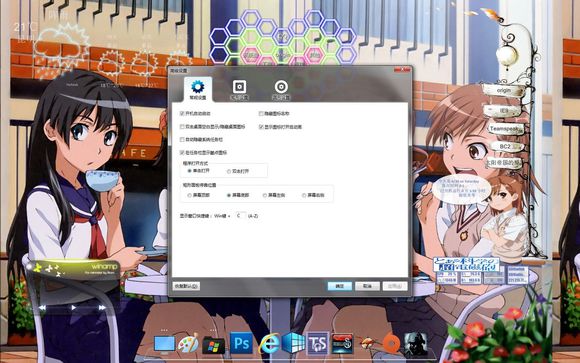Launch the orange Origin dock icon

click(x=391, y=343)
